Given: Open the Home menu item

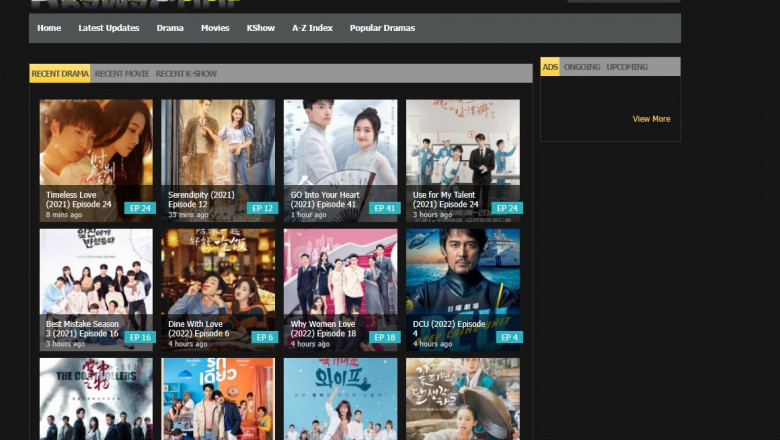Looking at the screenshot, I should click(49, 28).
